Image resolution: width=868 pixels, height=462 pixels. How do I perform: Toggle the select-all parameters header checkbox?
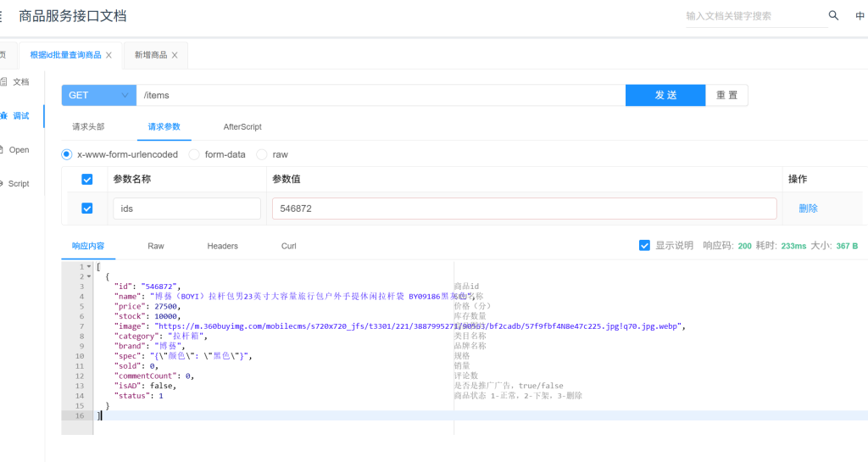click(x=86, y=179)
